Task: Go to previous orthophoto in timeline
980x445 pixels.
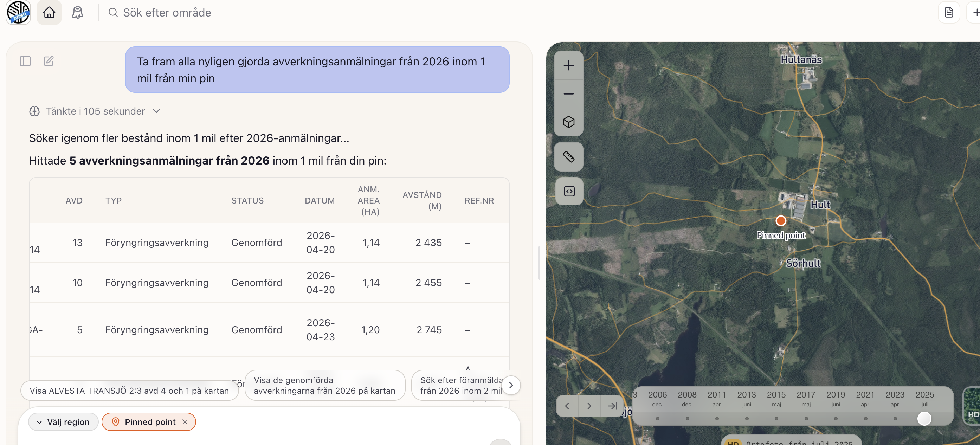Action: [567, 406]
